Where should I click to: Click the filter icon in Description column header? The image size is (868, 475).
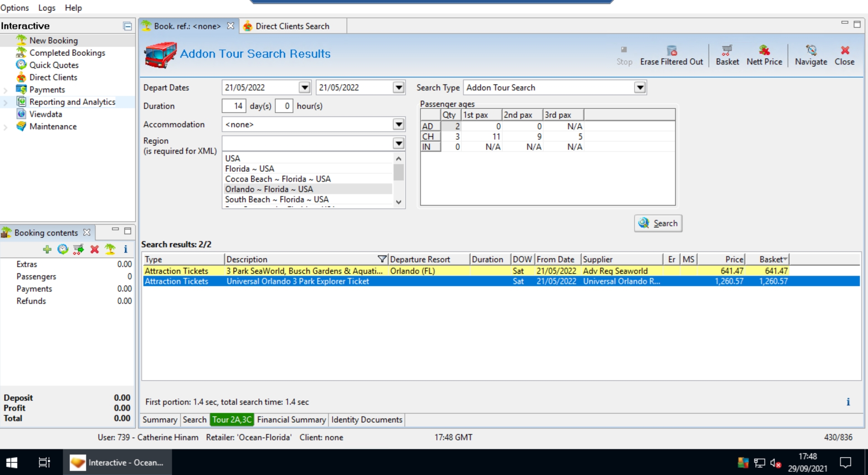pos(382,259)
